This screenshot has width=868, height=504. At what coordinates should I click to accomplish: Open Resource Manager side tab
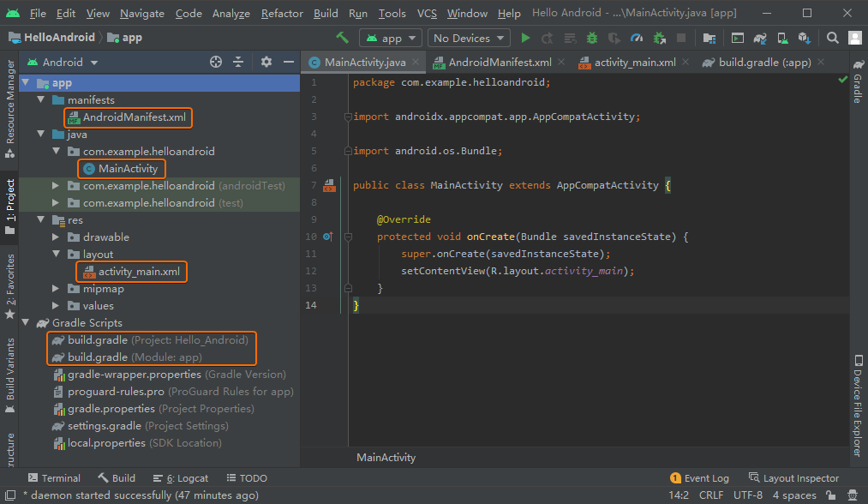(10, 109)
